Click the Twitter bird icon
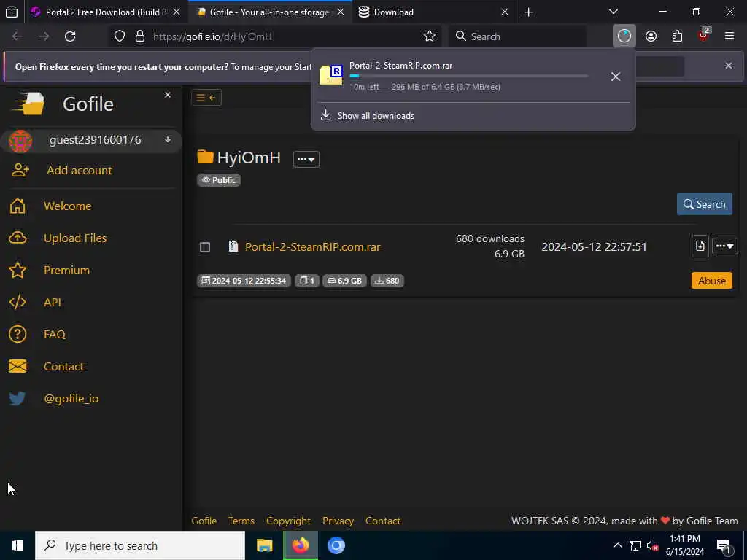Viewport: 747px width, 560px height. pyautogui.click(x=18, y=398)
